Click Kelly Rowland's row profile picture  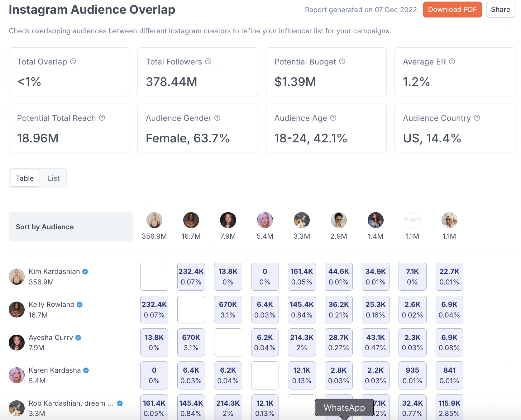pos(17,310)
